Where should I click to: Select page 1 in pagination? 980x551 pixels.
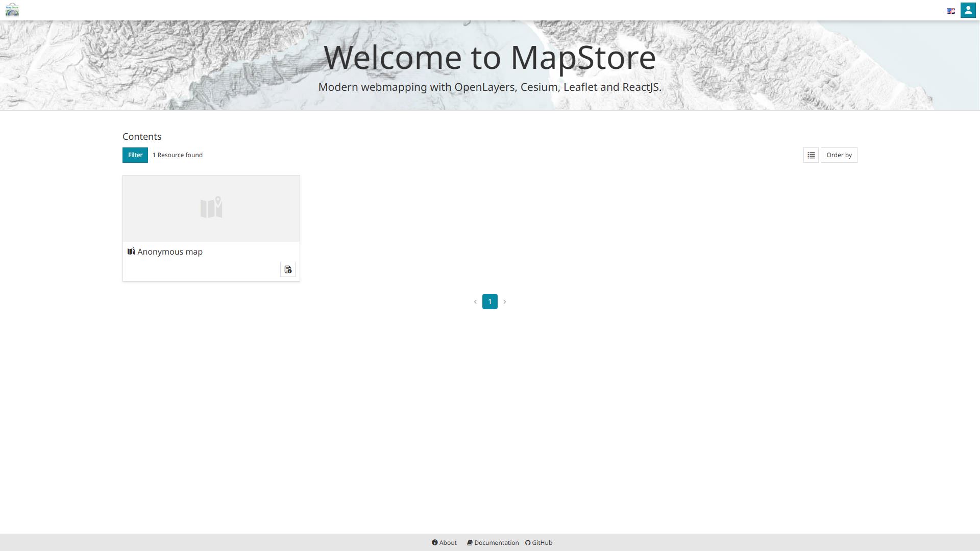pos(490,302)
